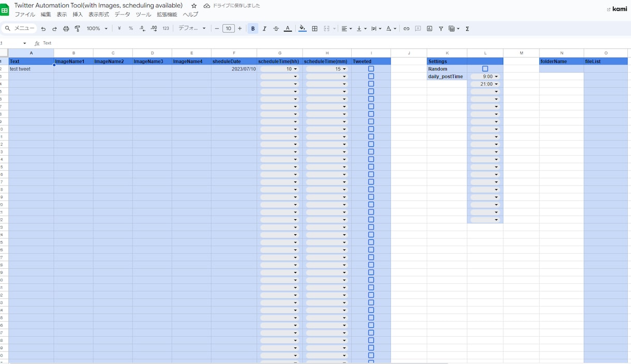Apply strikethrough formatting
Viewport: 631px width, 364px height.
(x=276, y=28)
